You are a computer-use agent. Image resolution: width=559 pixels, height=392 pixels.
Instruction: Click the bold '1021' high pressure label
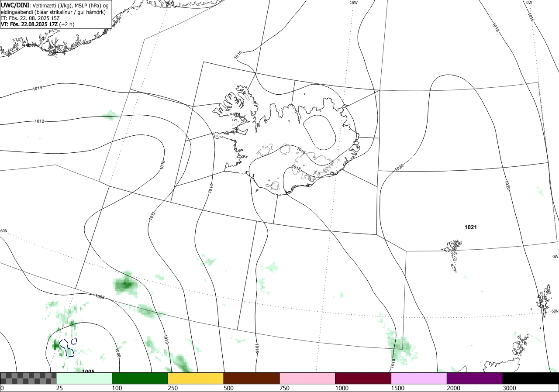(470, 227)
